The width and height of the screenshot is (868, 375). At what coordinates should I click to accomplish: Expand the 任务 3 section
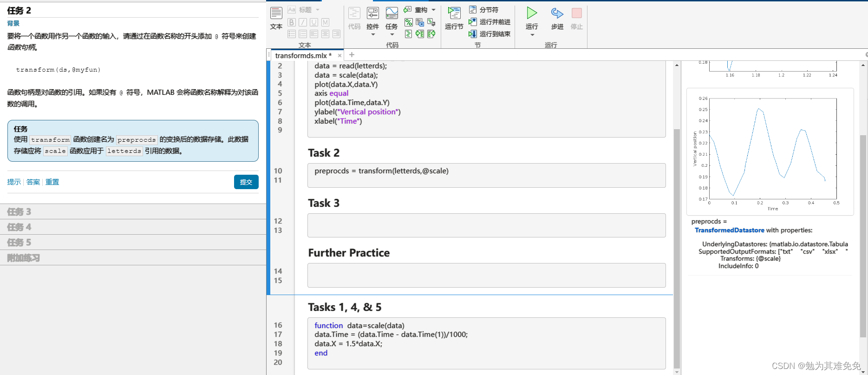[x=133, y=212]
